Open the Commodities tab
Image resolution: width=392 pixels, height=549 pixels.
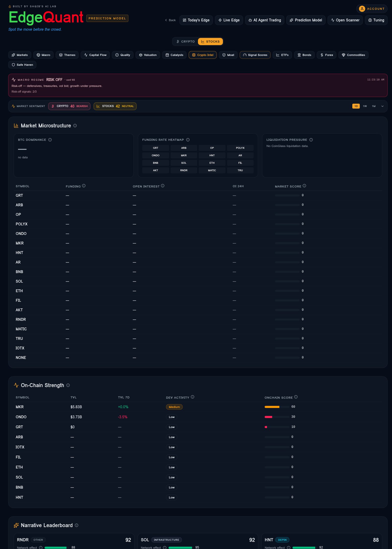353,55
